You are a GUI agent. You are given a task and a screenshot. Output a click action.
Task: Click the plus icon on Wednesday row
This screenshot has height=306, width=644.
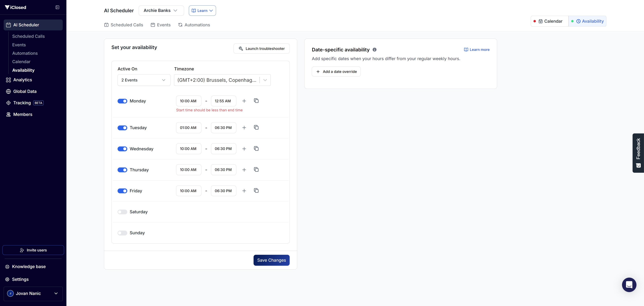coord(244,149)
